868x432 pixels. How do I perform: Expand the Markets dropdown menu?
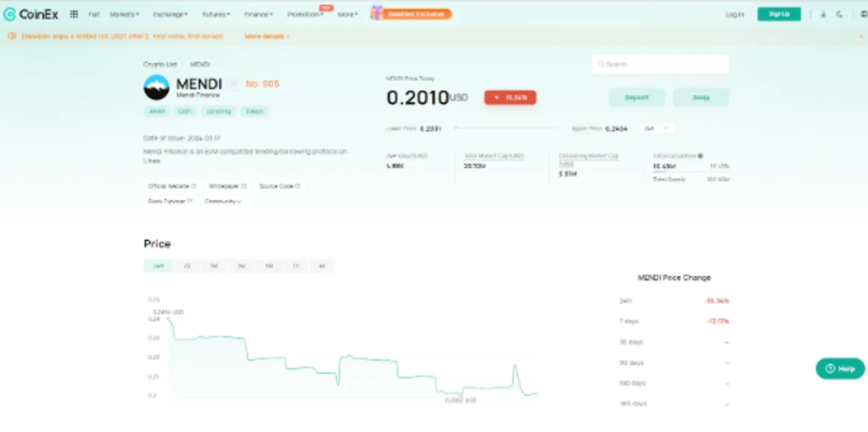pos(125,15)
